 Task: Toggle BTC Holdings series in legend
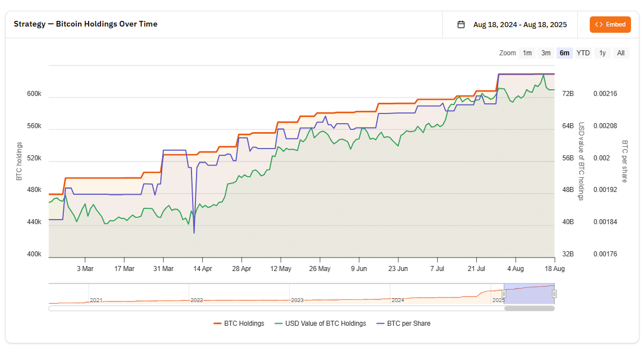click(x=238, y=324)
